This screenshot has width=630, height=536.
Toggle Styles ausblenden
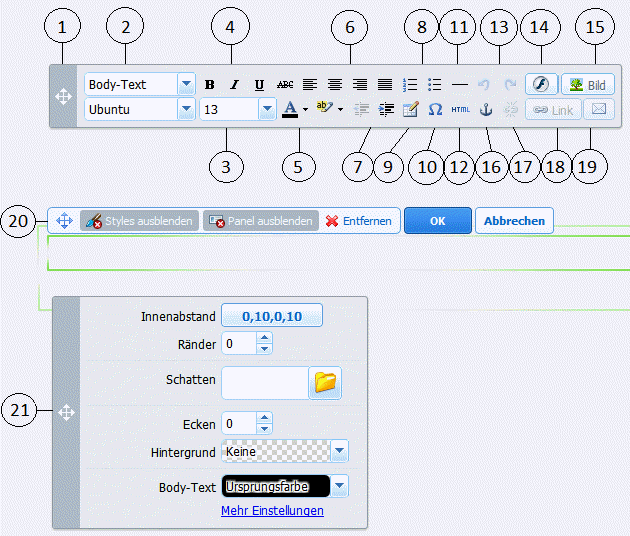139,221
